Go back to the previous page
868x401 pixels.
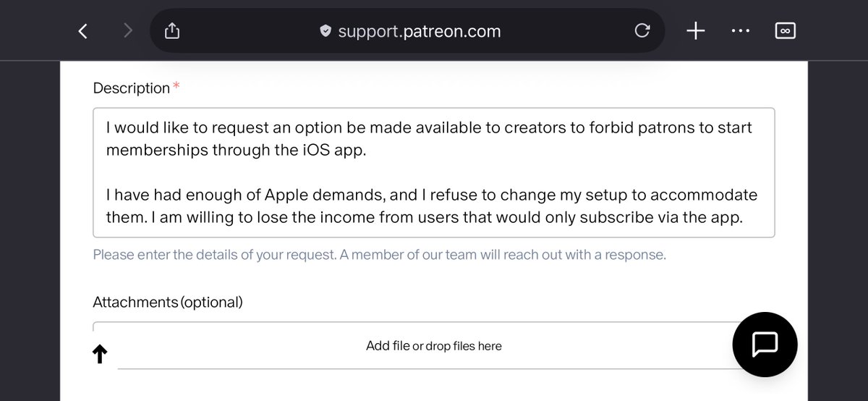[x=82, y=30]
